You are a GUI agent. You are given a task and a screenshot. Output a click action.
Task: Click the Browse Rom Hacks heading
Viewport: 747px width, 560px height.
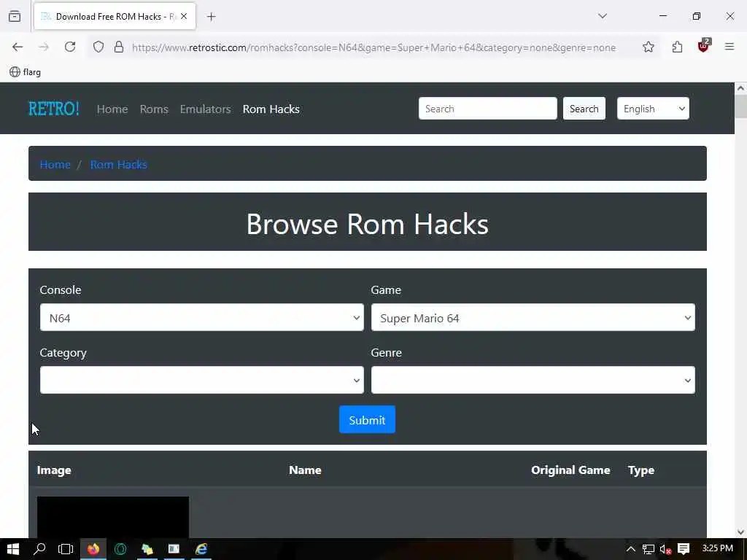tap(368, 223)
